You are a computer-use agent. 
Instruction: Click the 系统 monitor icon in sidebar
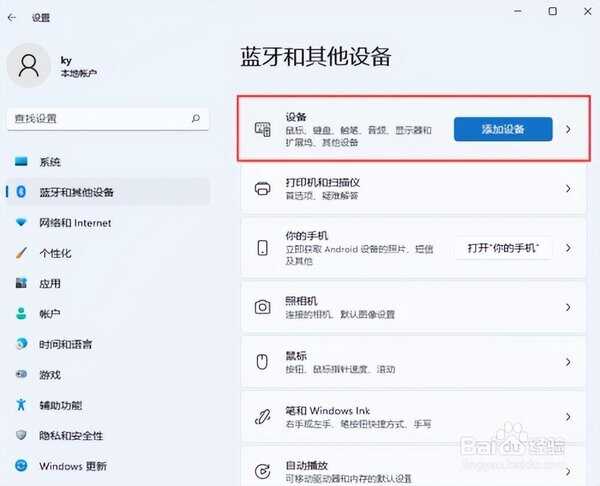(21, 161)
